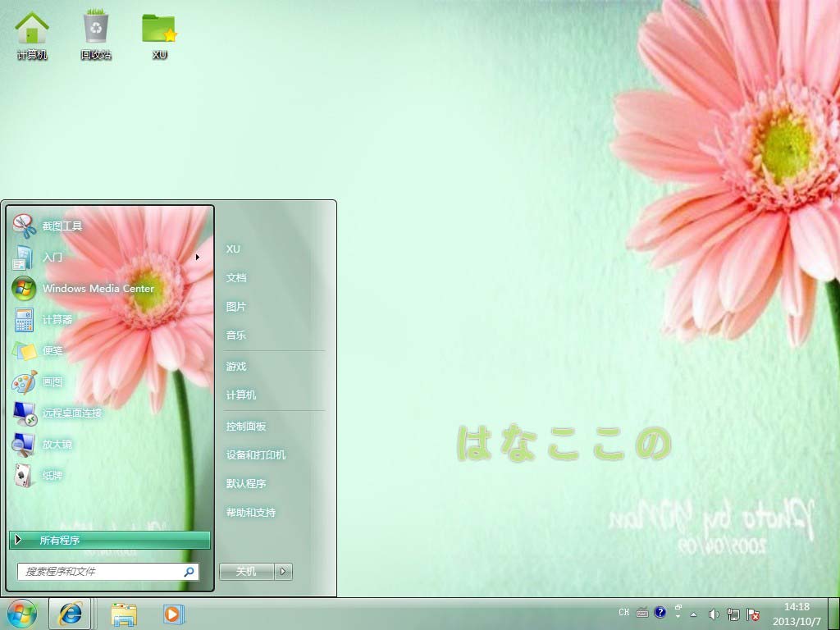840x630 pixels.
Task: Open 远程桌面连接 remote desktop
Action: pyautogui.click(x=25, y=413)
